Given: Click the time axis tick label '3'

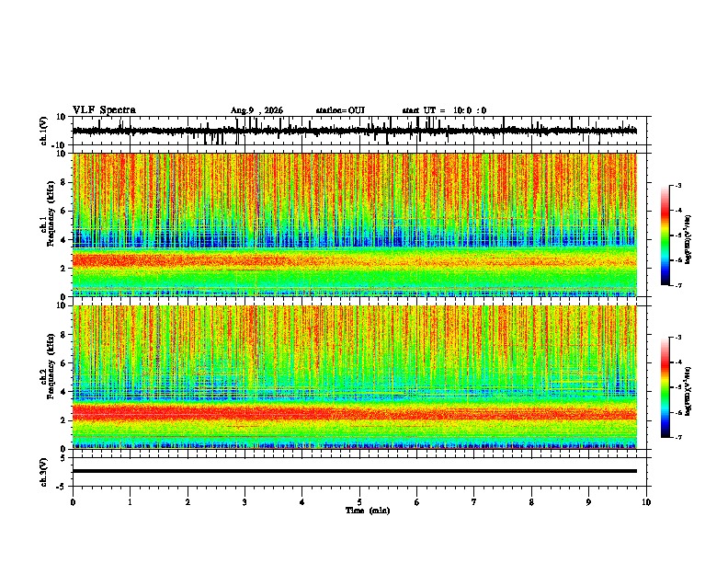Looking at the screenshot, I should 245,502.
